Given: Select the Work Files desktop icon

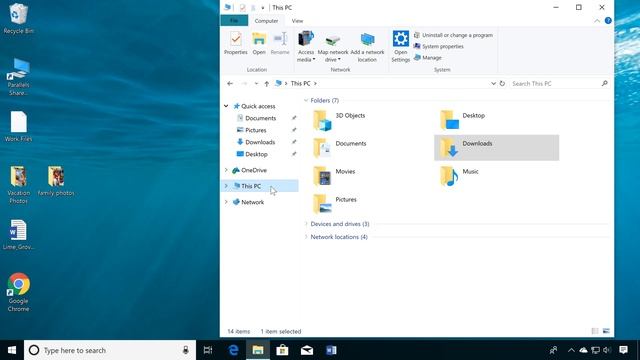Looking at the screenshot, I should [18, 127].
